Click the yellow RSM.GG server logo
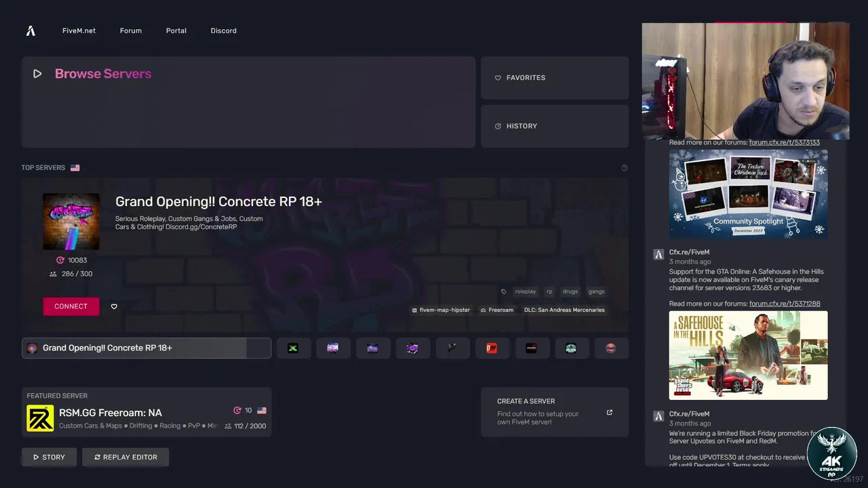The height and width of the screenshot is (488, 868). [x=40, y=418]
